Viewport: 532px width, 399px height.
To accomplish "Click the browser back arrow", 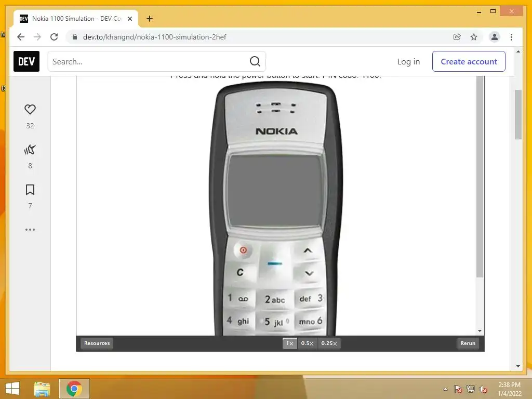I will (21, 37).
